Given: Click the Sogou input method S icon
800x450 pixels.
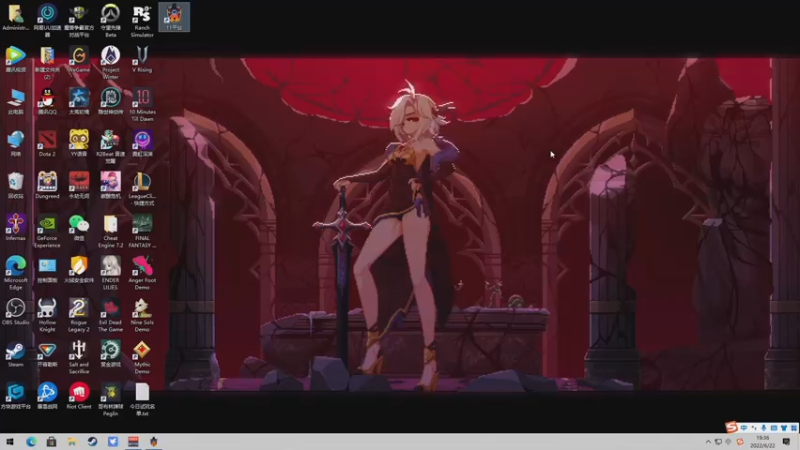Looking at the screenshot, I should click(732, 427).
